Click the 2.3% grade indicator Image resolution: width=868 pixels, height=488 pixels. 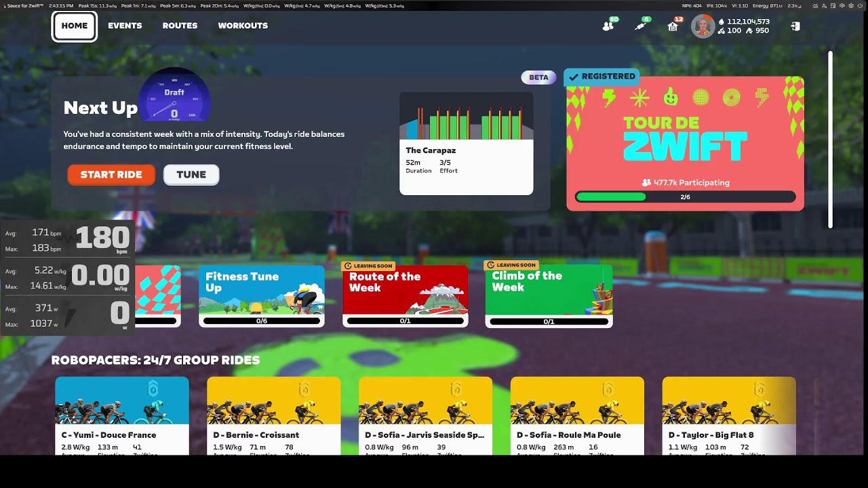click(x=794, y=5)
